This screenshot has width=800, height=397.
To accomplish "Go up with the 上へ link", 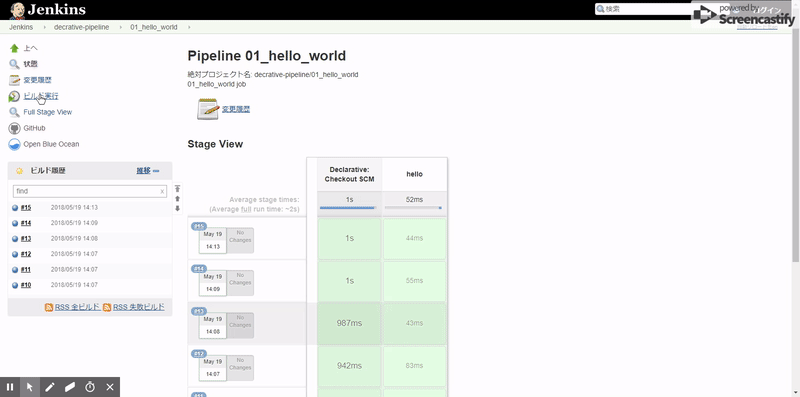I will (x=31, y=48).
